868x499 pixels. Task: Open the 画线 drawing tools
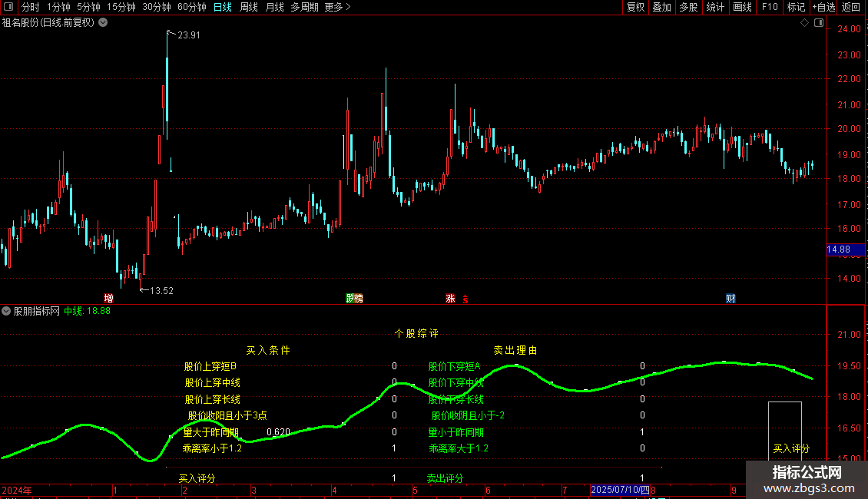pos(742,7)
